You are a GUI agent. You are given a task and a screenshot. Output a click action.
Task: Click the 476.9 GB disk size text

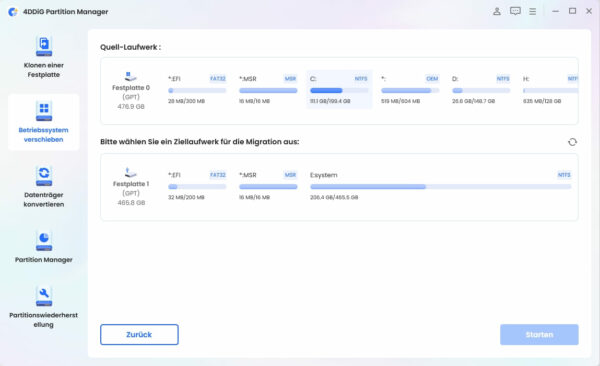[131, 107]
